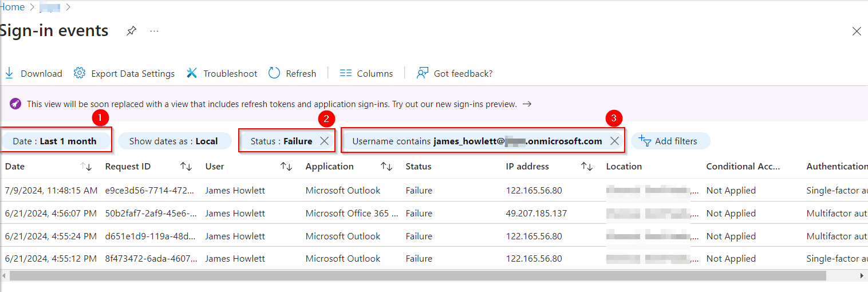Click the scrollbar right arrow

click(862, 275)
